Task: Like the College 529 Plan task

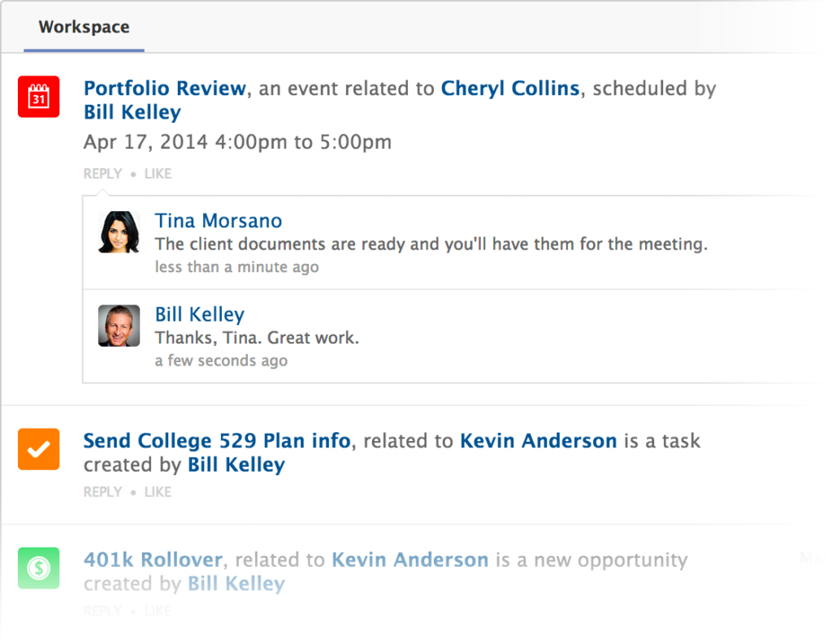Action: point(158,492)
